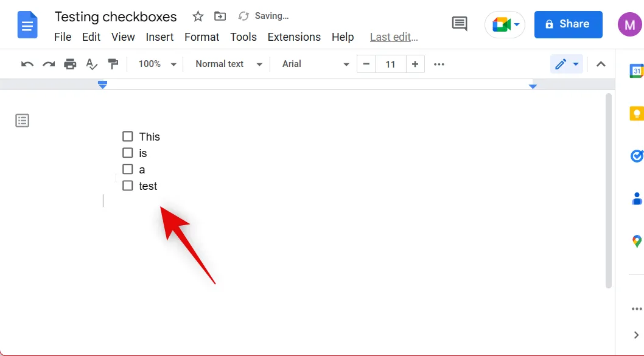Open the Extensions menu
Screen dimensions: 644x356
pyautogui.click(x=294, y=37)
